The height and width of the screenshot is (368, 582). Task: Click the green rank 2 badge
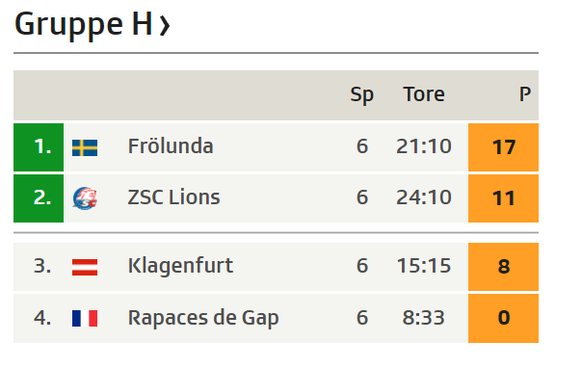point(39,198)
